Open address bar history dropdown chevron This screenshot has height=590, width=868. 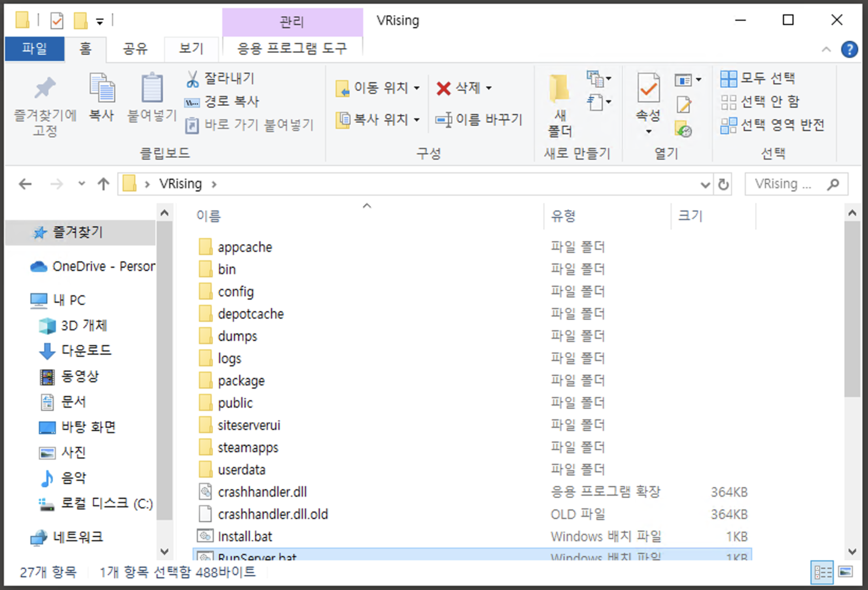(x=705, y=185)
